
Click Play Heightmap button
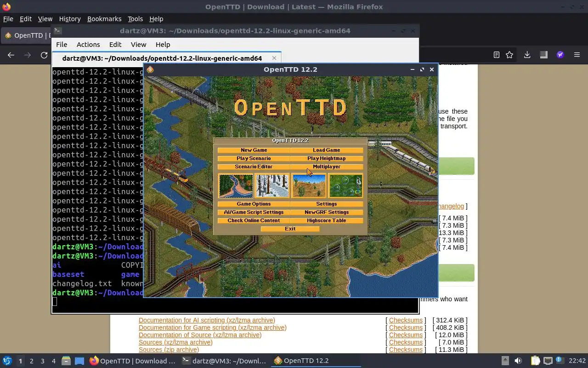[x=327, y=158]
